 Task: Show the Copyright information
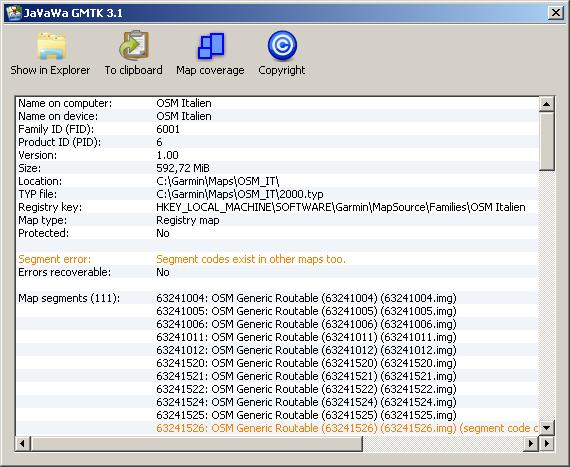pyautogui.click(x=282, y=53)
